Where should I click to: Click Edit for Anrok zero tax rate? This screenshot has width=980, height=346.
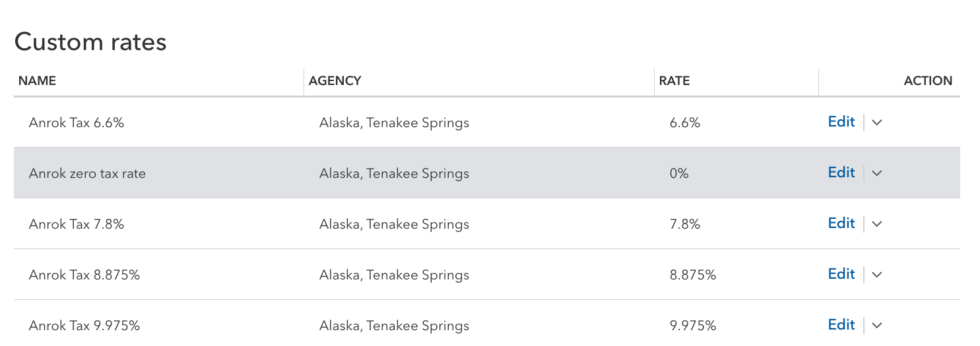[x=841, y=173]
